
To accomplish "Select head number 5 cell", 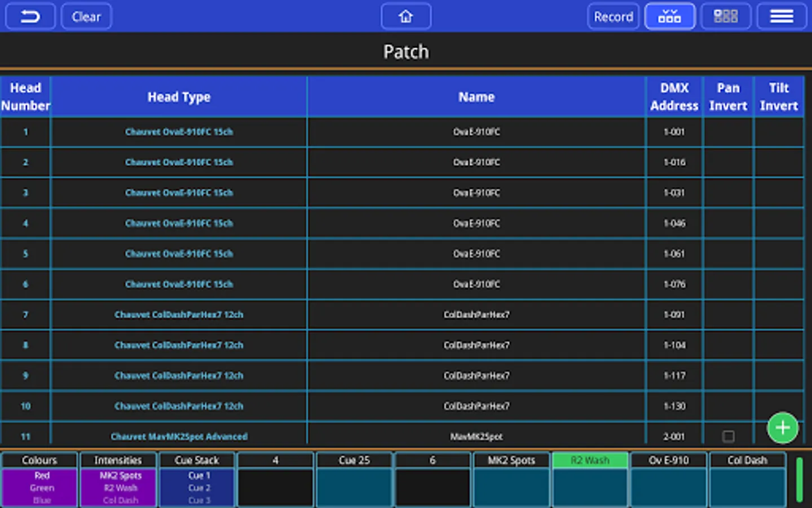I will coord(25,254).
